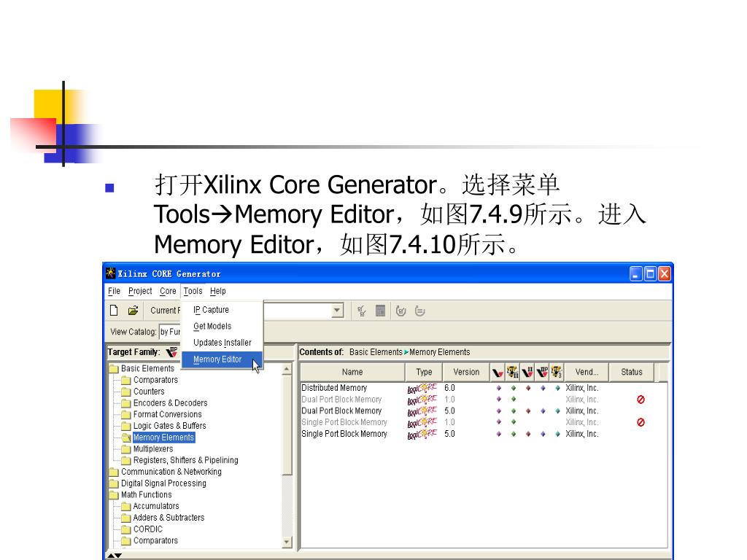Click the LogiCORE icon for Dual Port 5.0

point(422,411)
